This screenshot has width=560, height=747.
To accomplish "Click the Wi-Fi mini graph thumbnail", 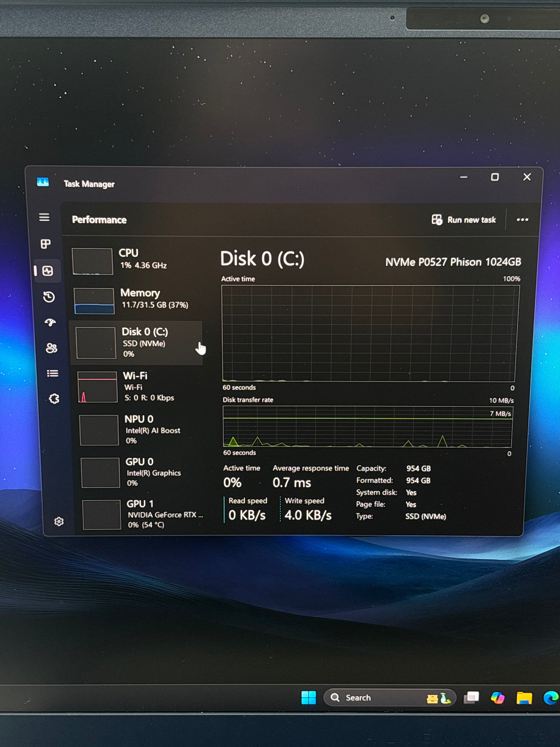I will [98, 387].
